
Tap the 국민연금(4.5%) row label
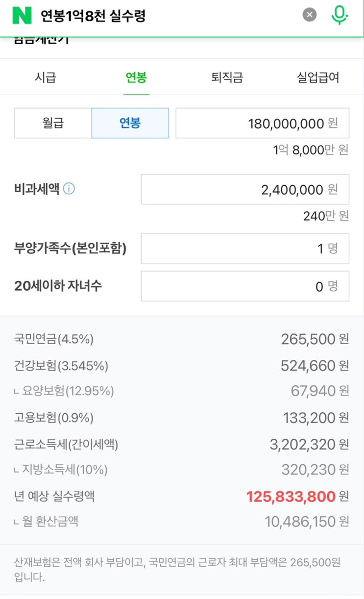[x=54, y=339]
